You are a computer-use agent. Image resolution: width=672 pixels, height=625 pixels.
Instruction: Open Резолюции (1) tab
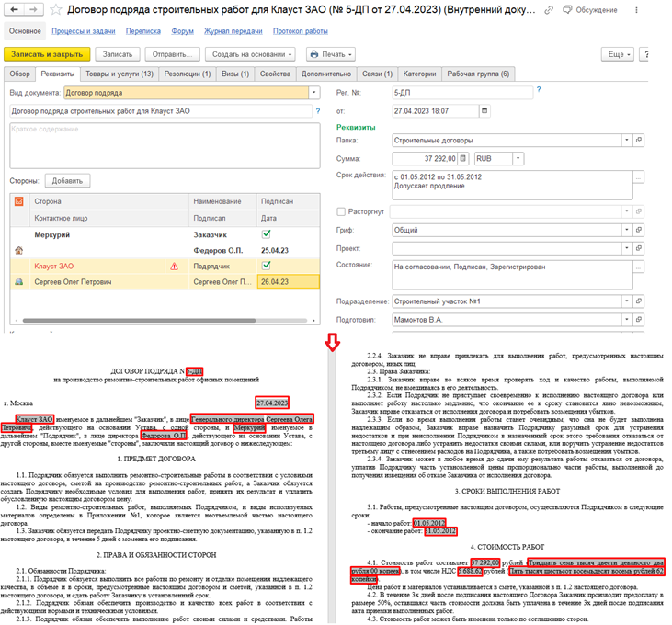188,74
